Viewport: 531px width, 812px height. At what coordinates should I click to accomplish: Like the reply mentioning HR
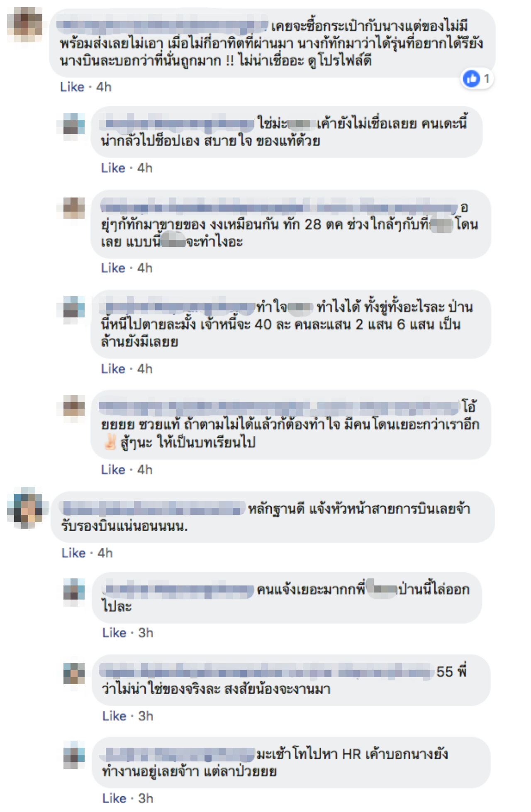coord(114,798)
